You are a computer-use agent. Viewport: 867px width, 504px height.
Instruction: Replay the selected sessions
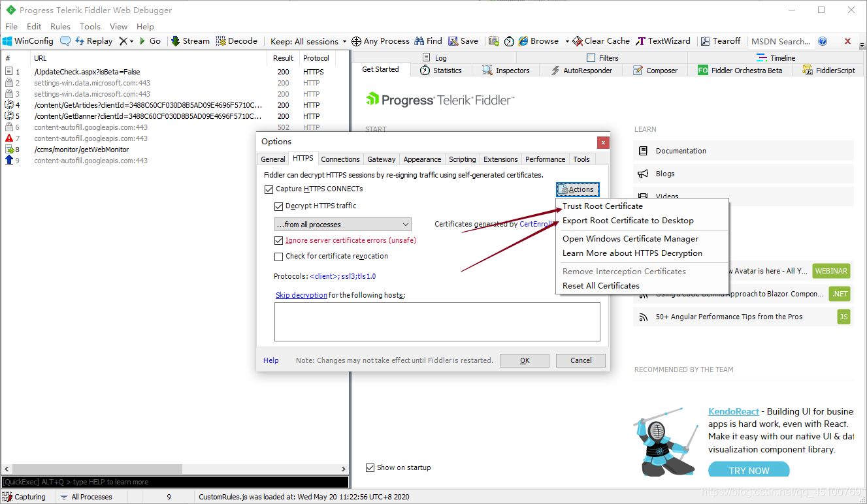coord(93,40)
